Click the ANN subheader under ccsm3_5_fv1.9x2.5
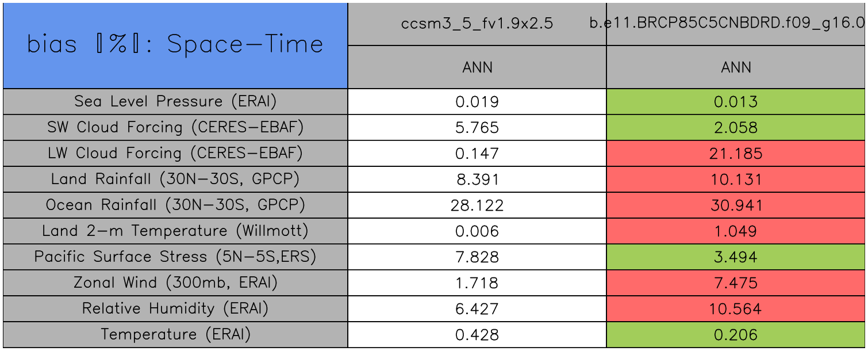868x351 pixels. (477, 67)
